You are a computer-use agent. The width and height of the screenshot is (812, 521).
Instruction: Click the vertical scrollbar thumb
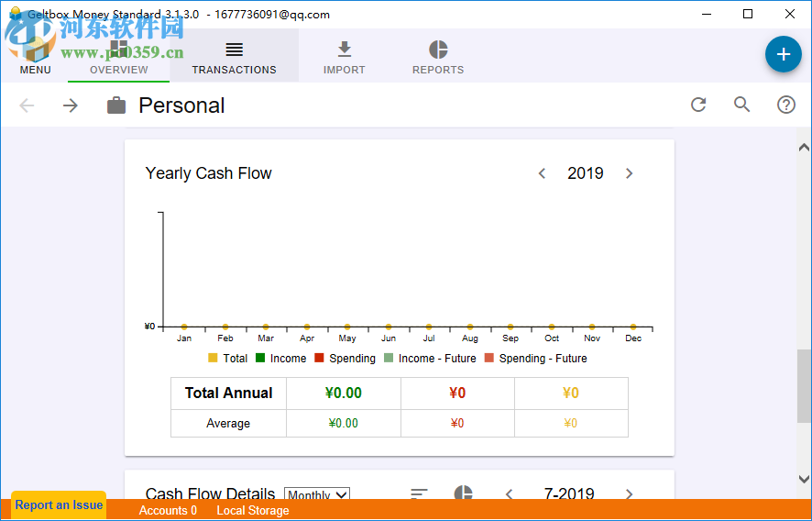click(x=804, y=386)
